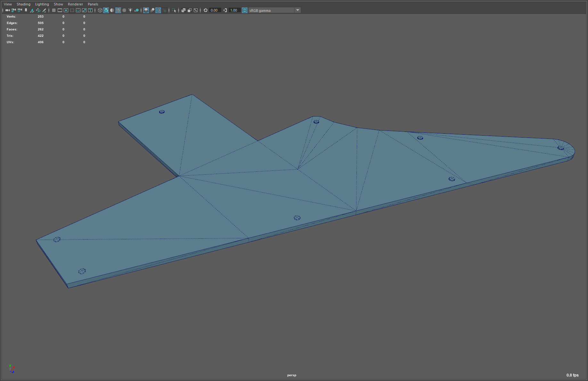Viewport: 588px width, 381px height.
Task: Toggle the Depth of Field icon
Action: tap(165, 10)
